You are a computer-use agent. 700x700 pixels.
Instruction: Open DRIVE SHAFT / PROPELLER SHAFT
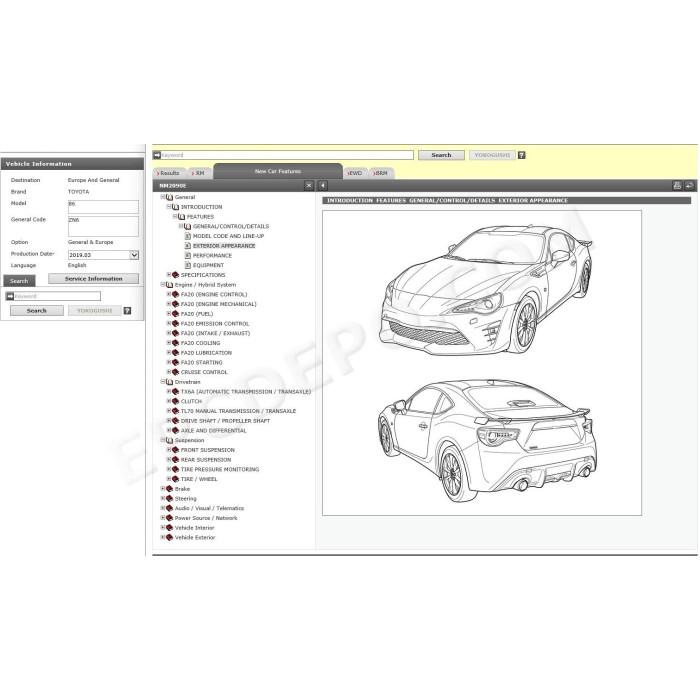click(x=225, y=421)
